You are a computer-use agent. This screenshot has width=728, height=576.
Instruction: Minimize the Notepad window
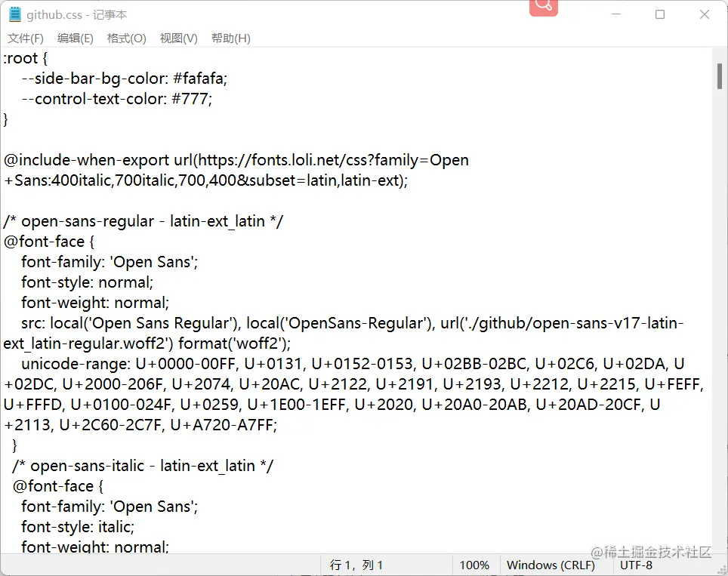[x=616, y=14]
